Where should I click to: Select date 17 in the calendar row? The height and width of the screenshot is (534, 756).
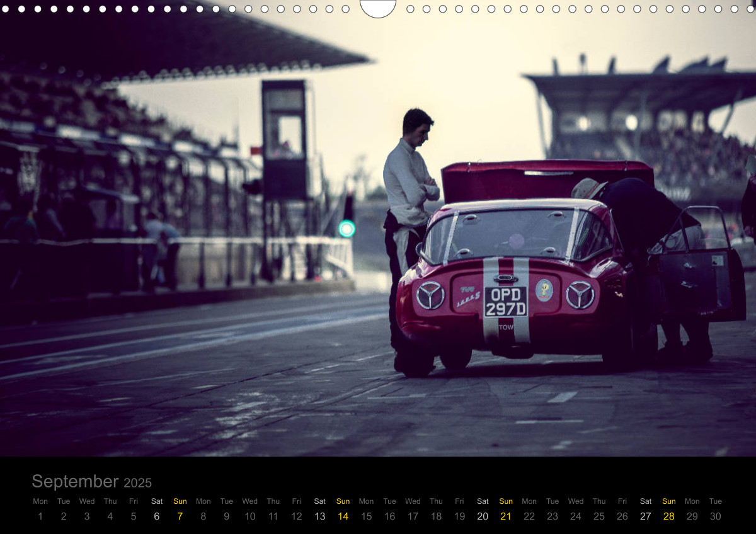point(413,516)
